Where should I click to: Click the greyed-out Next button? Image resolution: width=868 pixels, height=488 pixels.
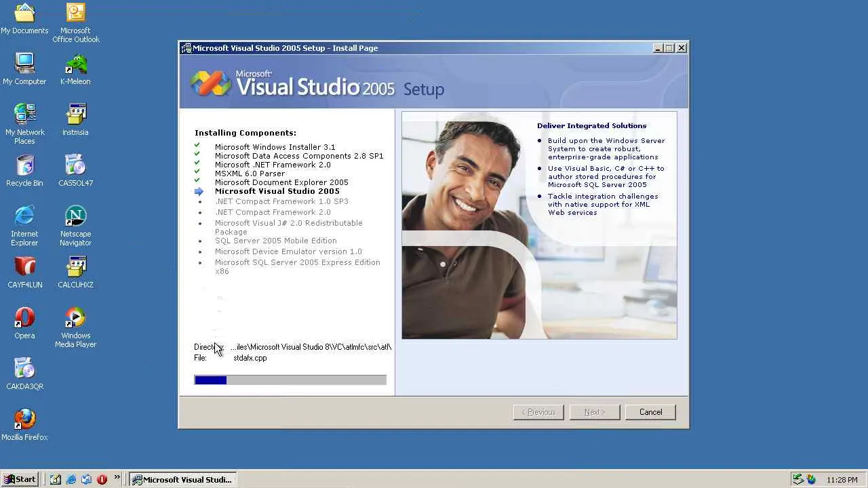coord(595,412)
